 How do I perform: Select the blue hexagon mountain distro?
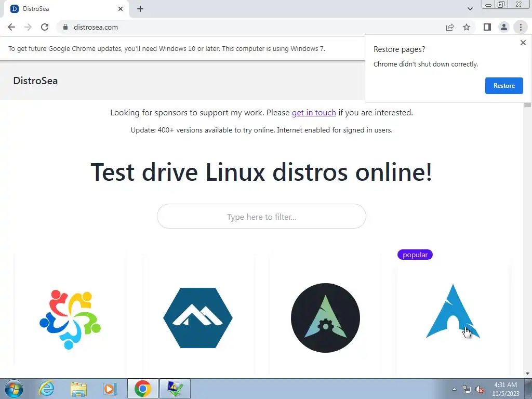(198, 318)
